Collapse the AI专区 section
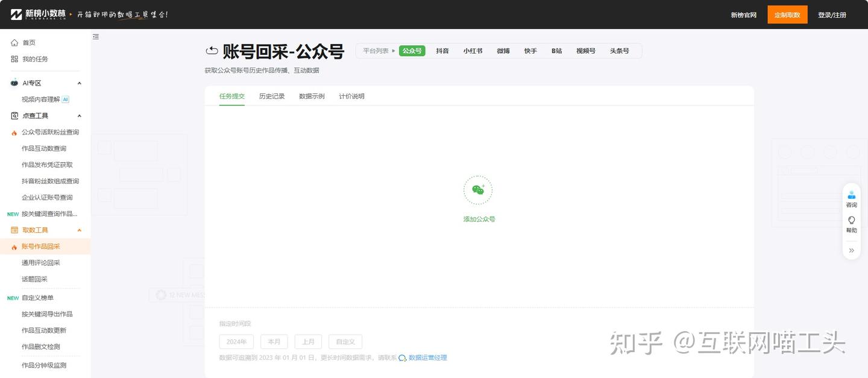The height and width of the screenshot is (378, 868). click(79, 83)
